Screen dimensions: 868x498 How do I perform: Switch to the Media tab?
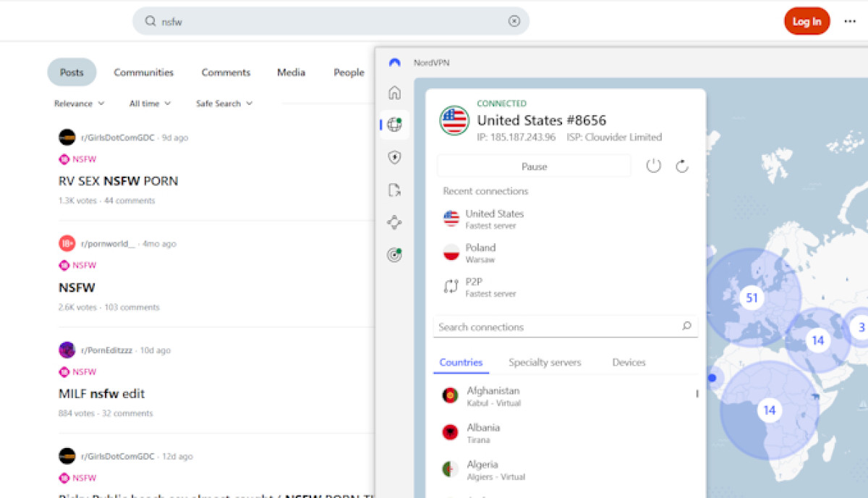pos(291,72)
